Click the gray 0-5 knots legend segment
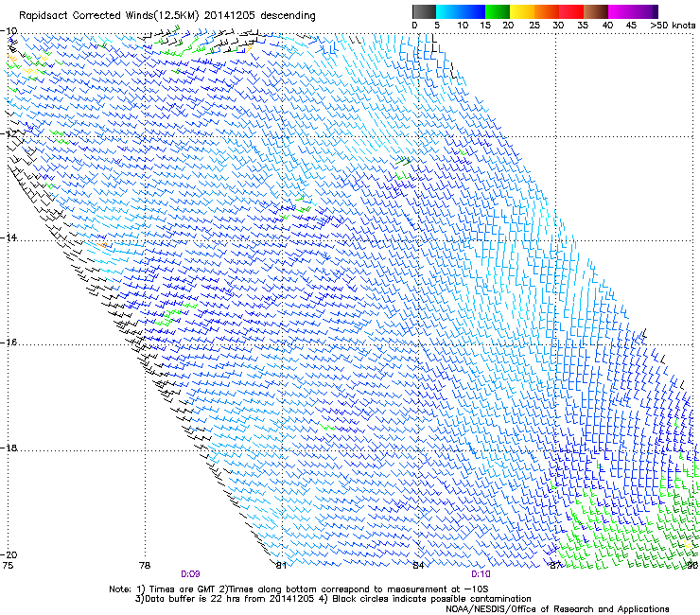This screenshot has height=615, width=700. pyautogui.click(x=424, y=11)
